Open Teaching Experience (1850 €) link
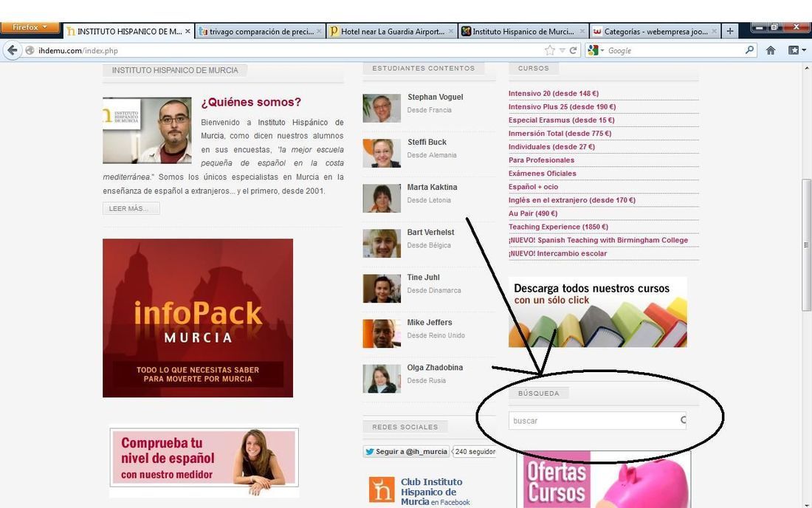Image resolution: width=812 pixels, height=508 pixels. tap(558, 227)
